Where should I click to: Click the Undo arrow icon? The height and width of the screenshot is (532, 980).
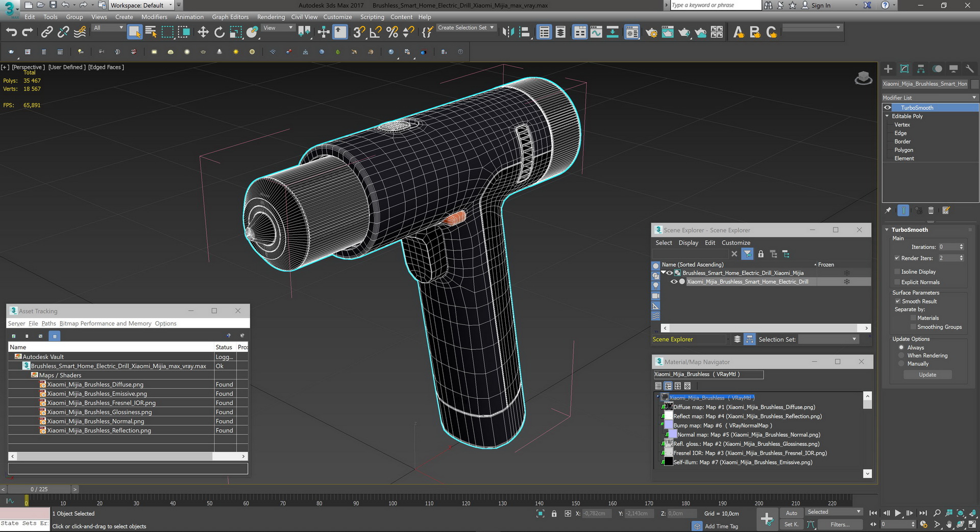point(11,32)
